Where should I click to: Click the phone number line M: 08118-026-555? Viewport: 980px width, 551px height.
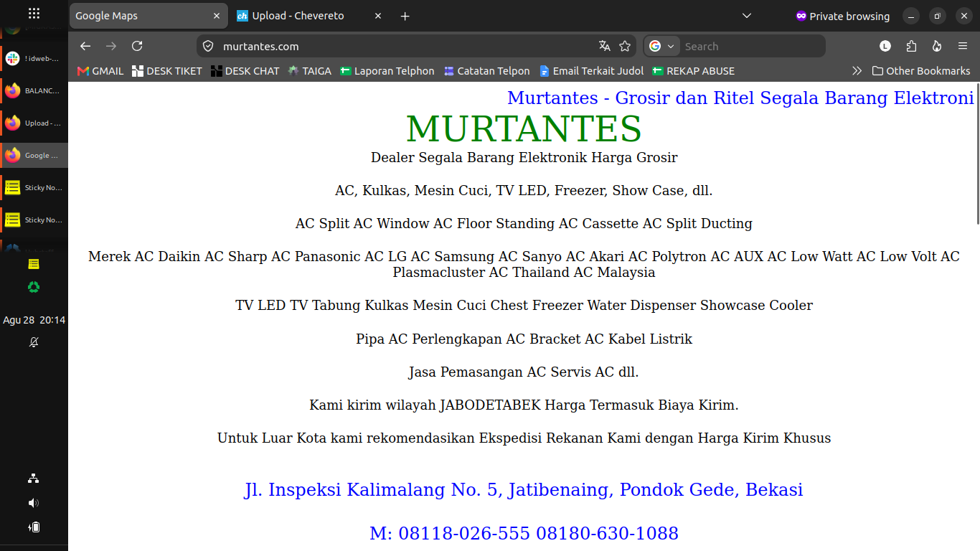[x=524, y=534]
